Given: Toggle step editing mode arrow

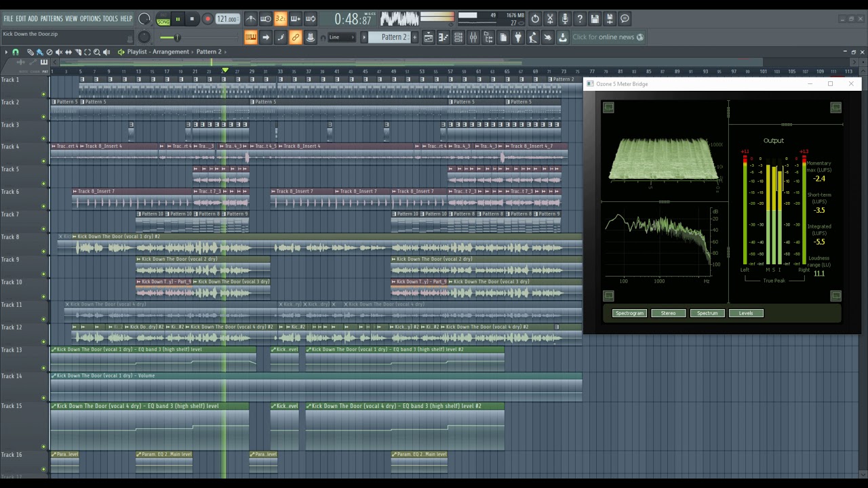Looking at the screenshot, I should [266, 37].
